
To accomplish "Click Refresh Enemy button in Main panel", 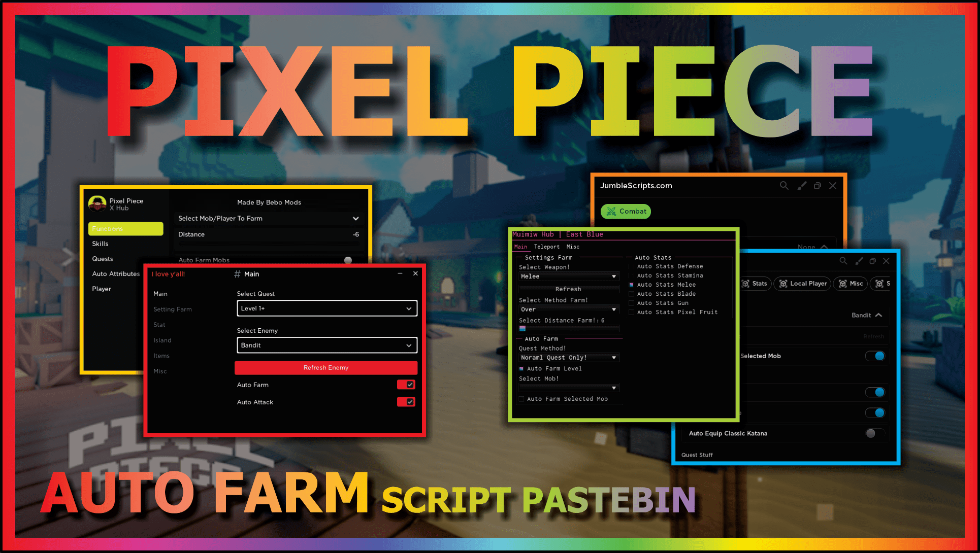I will click(326, 367).
